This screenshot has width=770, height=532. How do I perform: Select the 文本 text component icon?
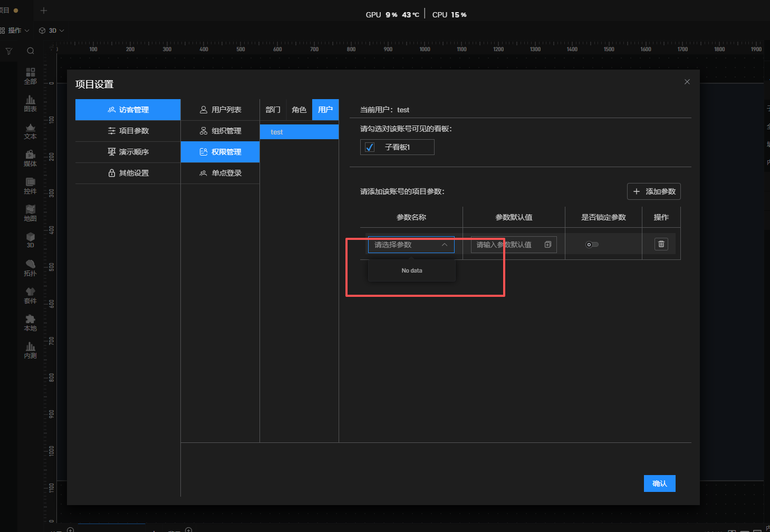(30, 131)
